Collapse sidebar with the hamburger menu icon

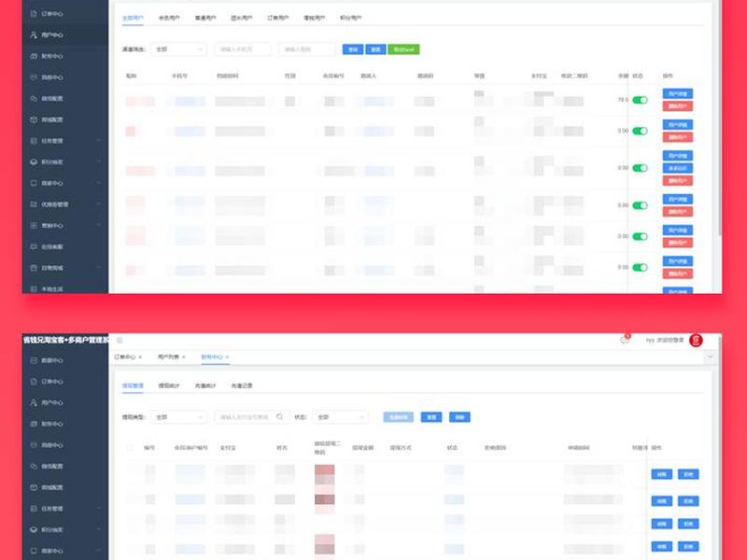click(120, 340)
